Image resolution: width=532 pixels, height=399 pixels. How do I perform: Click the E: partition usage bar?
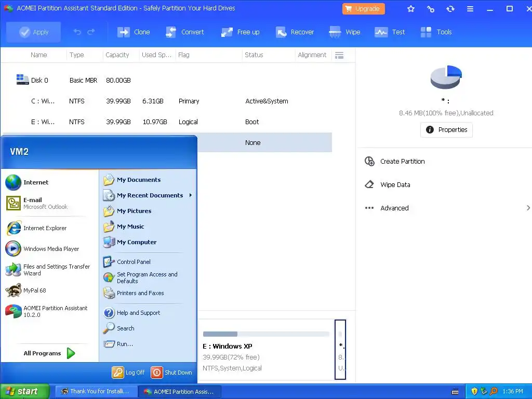point(266,334)
